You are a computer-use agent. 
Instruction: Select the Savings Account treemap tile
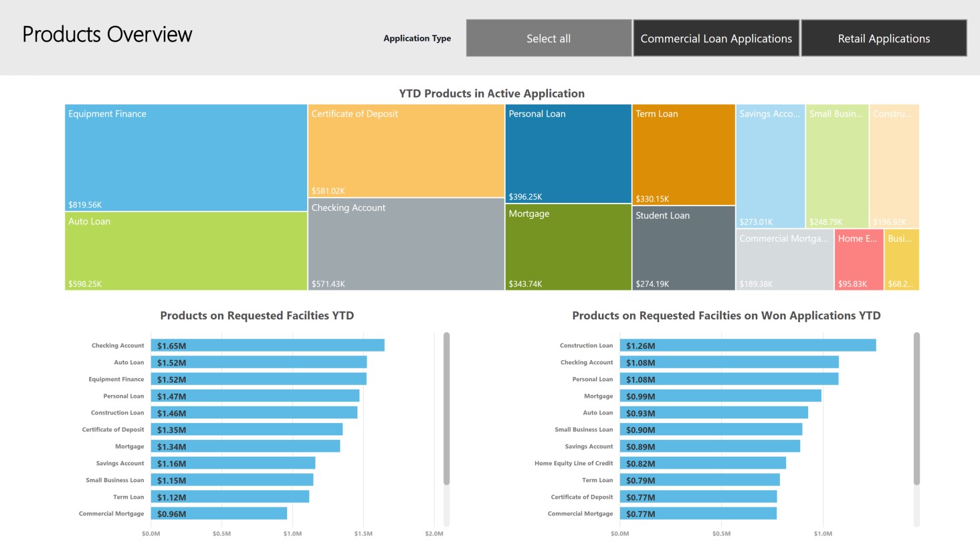(x=771, y=166)
